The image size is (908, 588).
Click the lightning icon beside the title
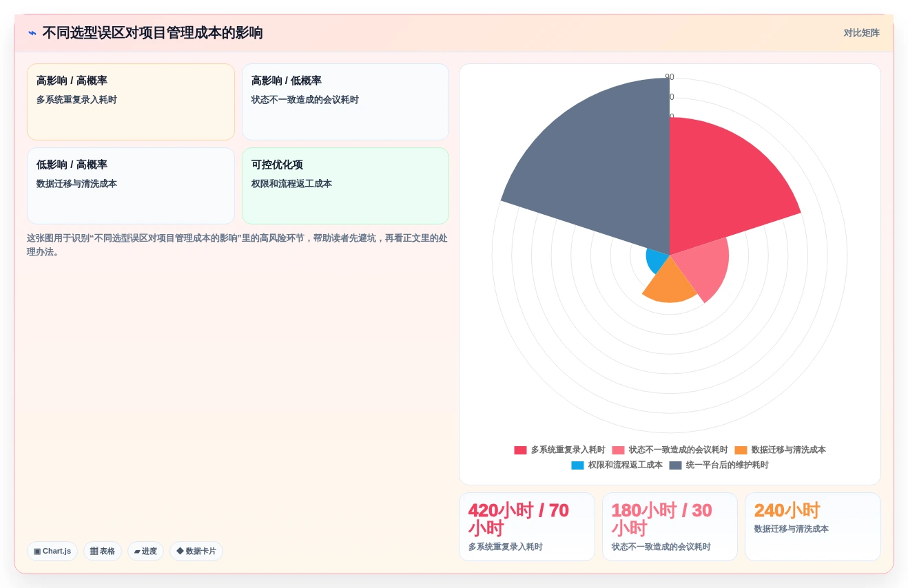tap(32, 33)
